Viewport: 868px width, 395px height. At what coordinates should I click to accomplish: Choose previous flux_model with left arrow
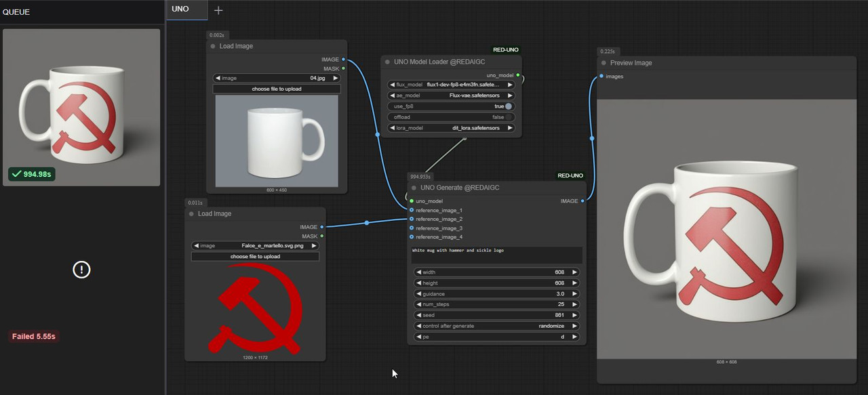point(392,85)
